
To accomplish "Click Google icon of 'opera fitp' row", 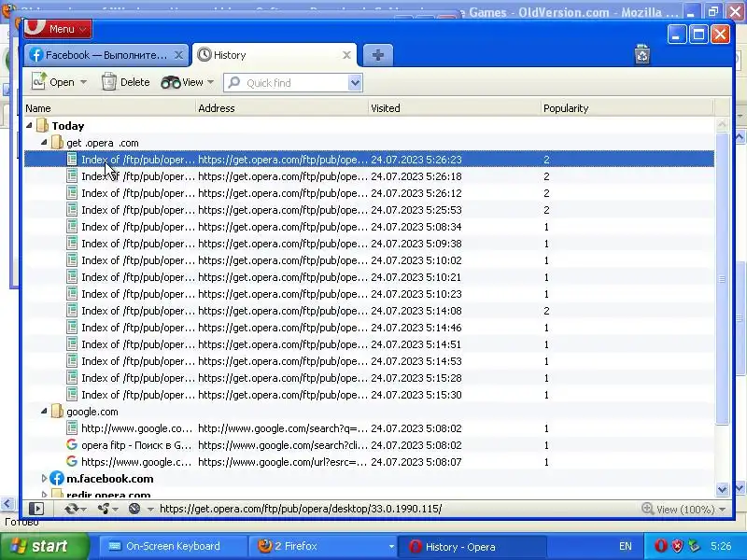I will 72,445.
